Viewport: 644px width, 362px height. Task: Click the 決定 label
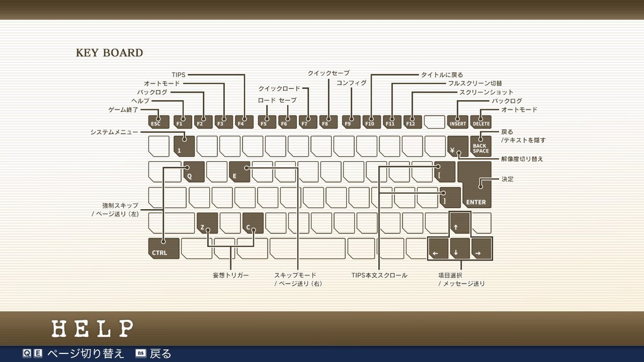507,179
